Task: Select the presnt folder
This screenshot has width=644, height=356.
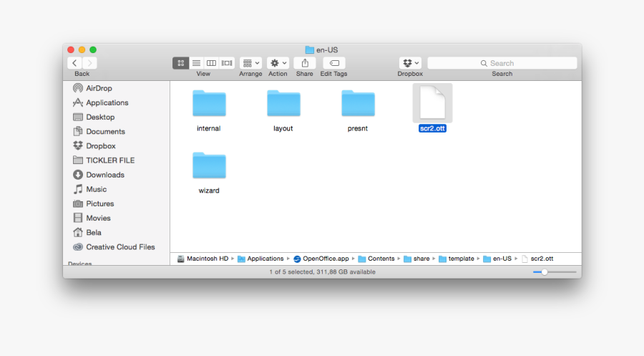Action: coord(358,103)
